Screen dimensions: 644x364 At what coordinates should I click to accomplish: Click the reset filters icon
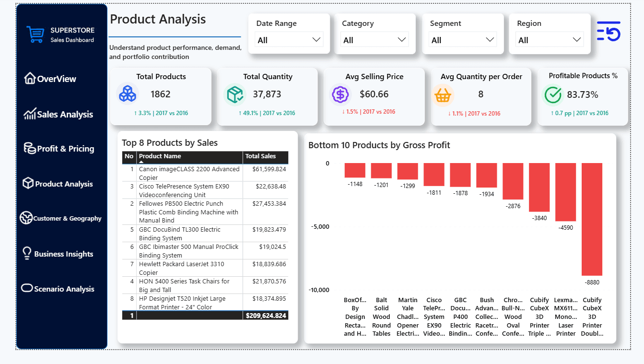[609, 31]
